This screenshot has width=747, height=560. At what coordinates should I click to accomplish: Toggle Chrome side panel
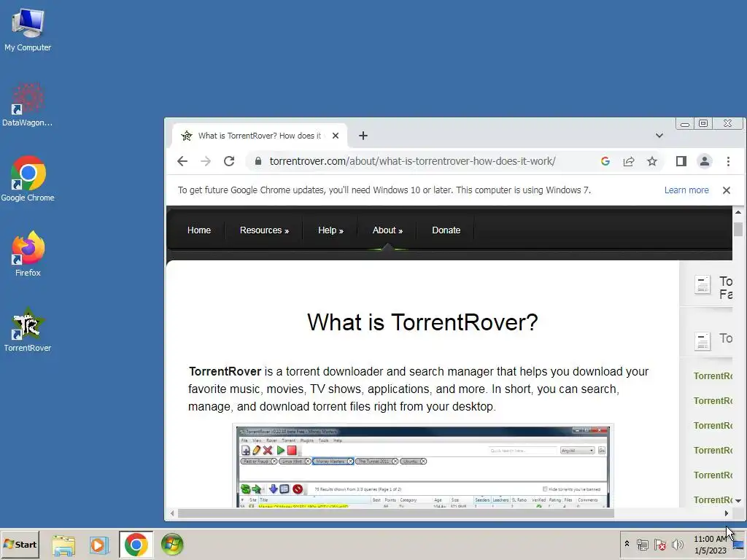point(681,161)
